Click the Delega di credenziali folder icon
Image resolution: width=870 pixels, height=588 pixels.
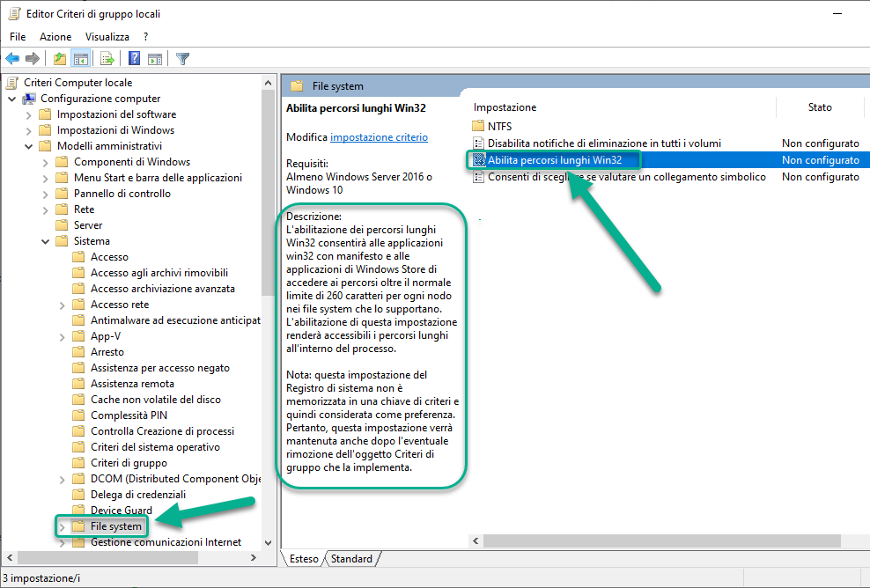(x=78, y=495)
